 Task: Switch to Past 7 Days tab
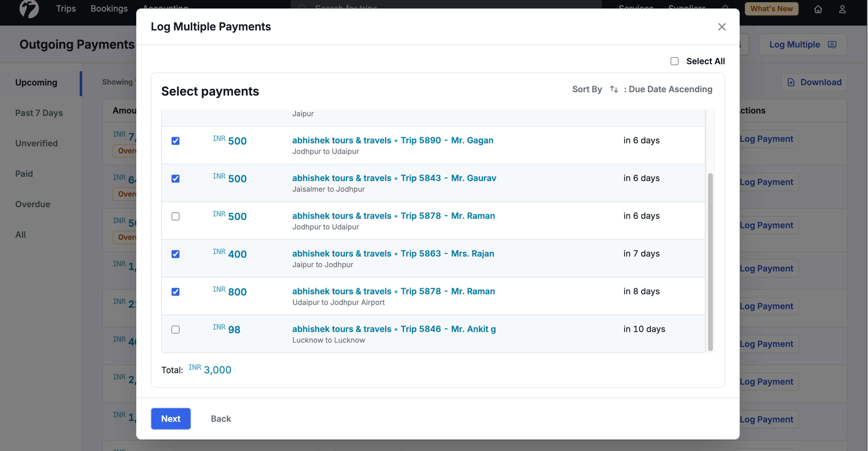tap(39, 113)
